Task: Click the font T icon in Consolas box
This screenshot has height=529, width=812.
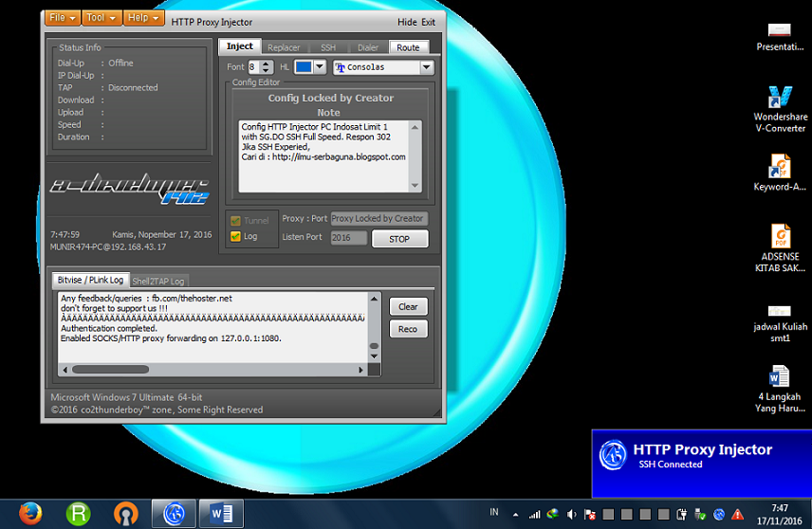Action: click(x=341, y=67)
